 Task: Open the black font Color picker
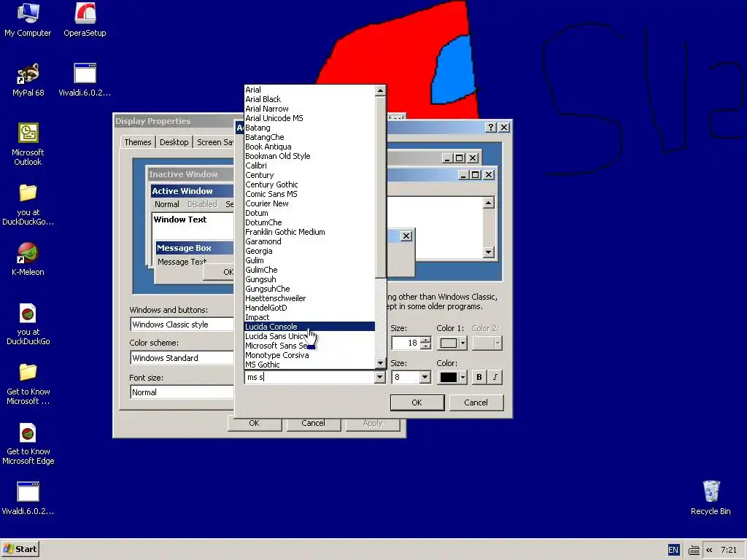click(452, 377)
